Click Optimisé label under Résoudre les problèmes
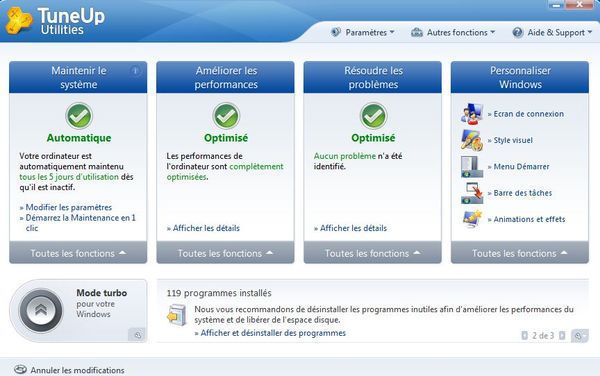This screenshot has height=376, width=600. tap(373, 138)
